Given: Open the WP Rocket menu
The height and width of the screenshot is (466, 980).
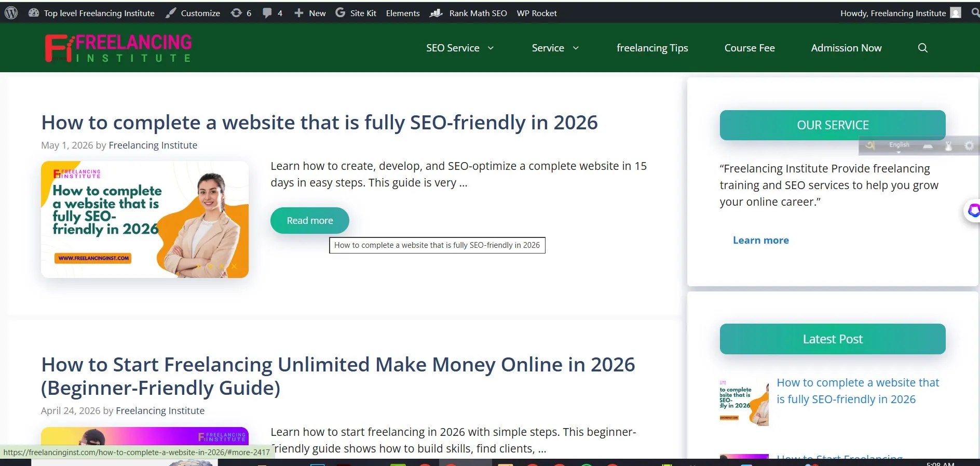Looking at the screenshot, I should 537,13.
